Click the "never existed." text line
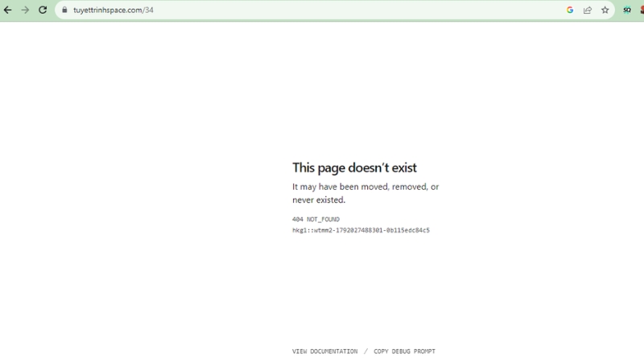The height and width of the screenshot is (362, 644). pos(319,200)
